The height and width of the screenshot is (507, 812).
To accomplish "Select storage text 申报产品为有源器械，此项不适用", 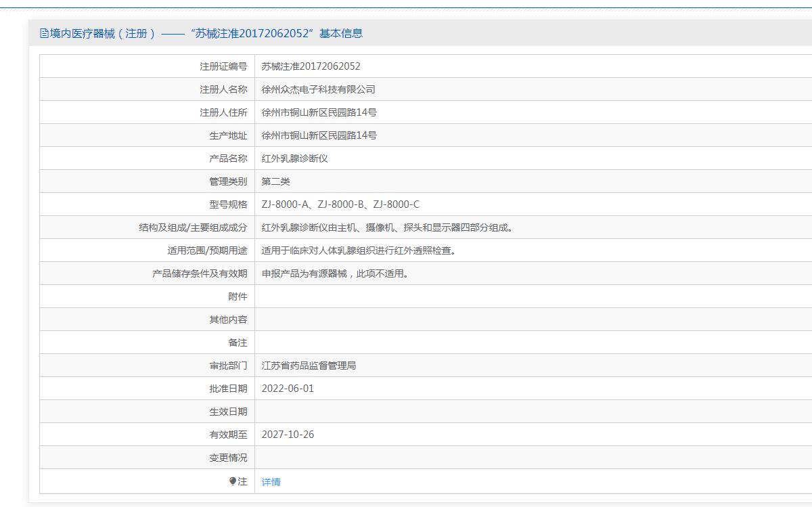I will (336, 273).
